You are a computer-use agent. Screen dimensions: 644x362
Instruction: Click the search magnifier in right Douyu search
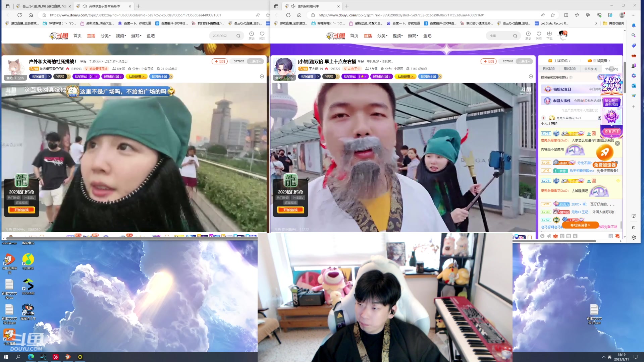(x=515, y=36)
